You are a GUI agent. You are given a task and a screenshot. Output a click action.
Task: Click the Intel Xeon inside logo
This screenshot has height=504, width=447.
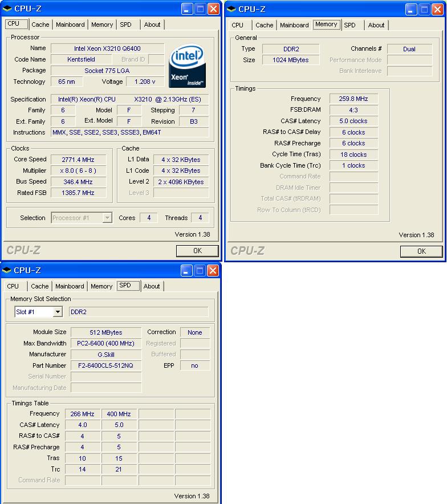(x=187, y=66)
